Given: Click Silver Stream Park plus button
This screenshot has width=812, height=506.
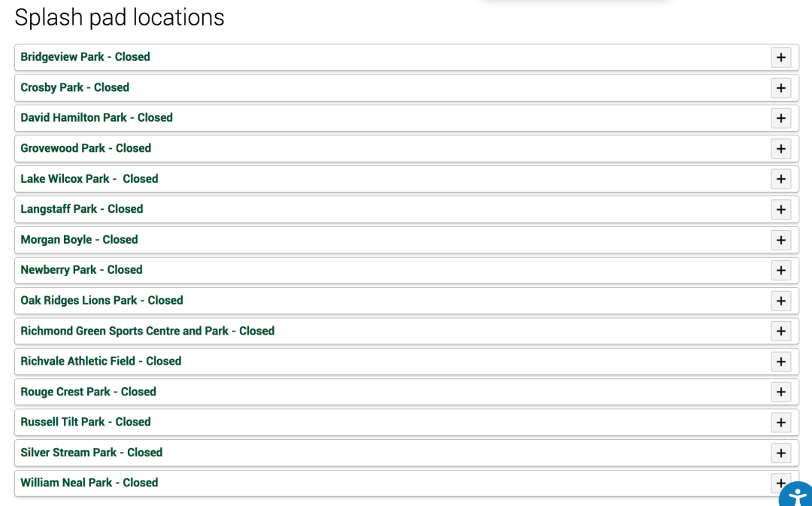Looking at the screenshot, I should point(781,453).
